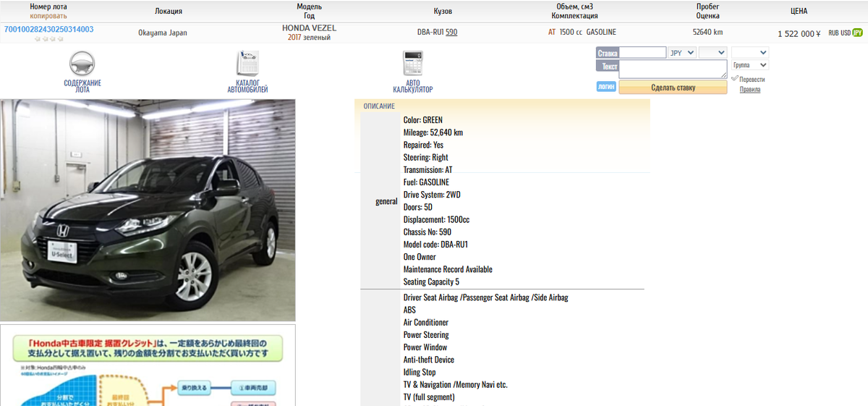Click the Локация column header
The height and width of the screenshot is (406, 868).
[x=169, y=12]
